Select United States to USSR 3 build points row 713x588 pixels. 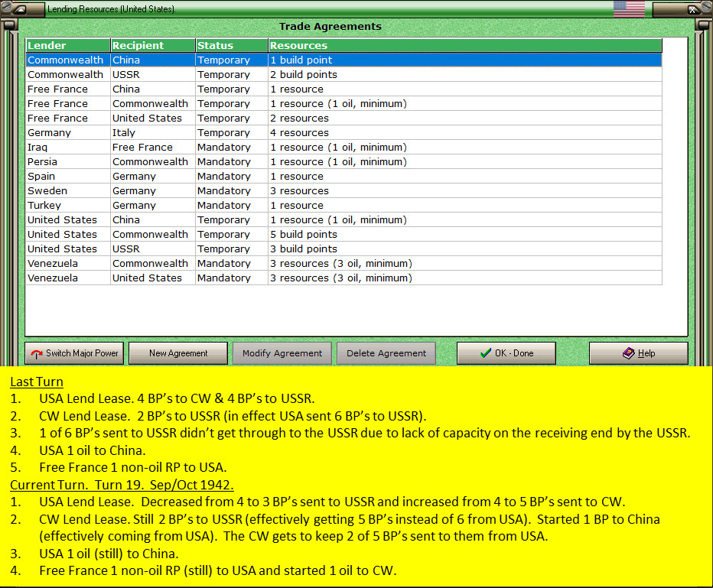click(x=343, y=249)
